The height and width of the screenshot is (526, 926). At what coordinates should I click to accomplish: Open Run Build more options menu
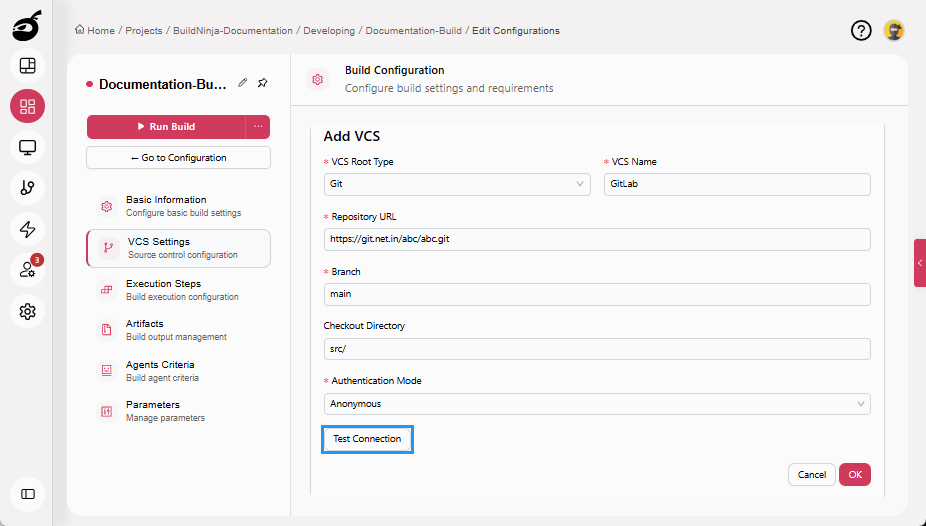click(x=258, y=126)
